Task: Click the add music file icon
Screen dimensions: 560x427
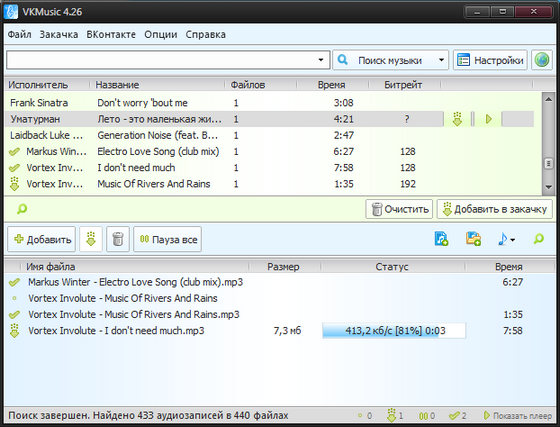Action: coord(441,238)
